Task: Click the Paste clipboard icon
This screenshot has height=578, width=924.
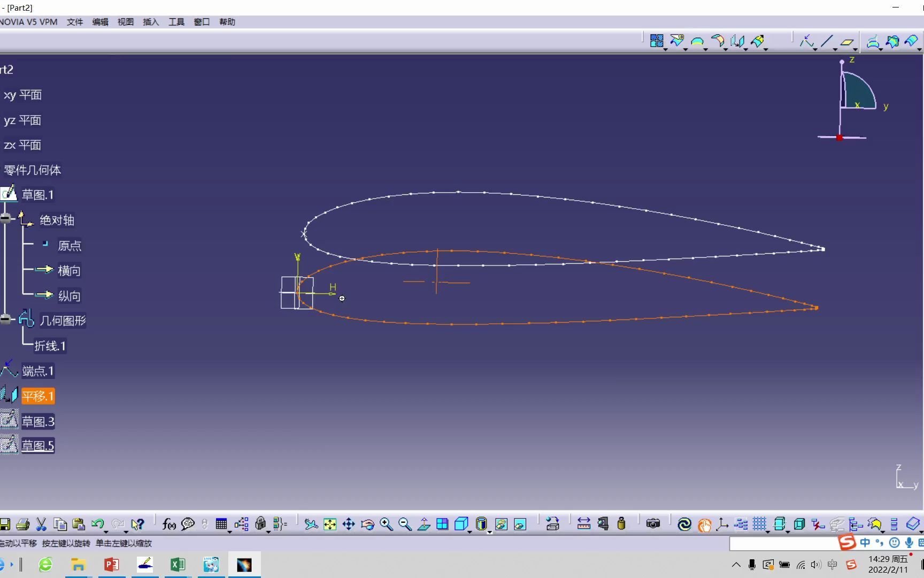Action: (x=79, y=524)
